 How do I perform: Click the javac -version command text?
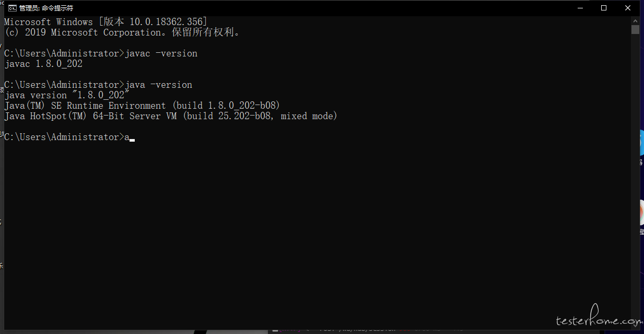161,53
